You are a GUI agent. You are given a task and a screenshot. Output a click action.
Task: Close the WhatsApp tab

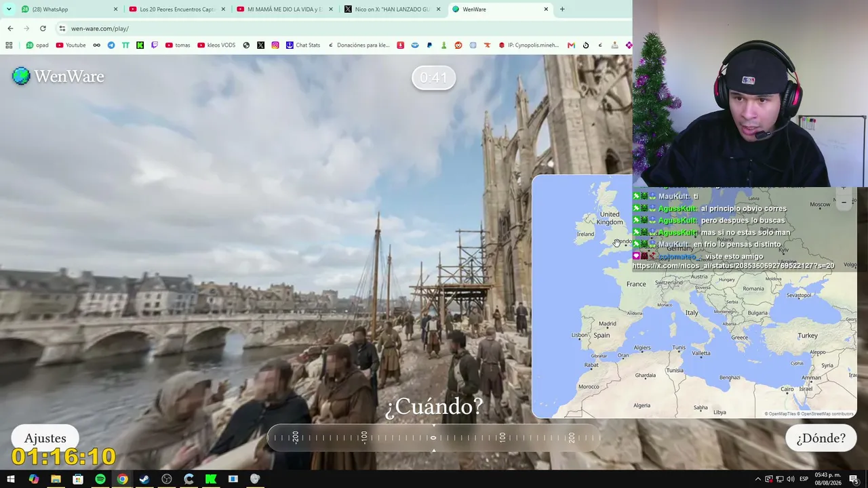pos(115,9)
